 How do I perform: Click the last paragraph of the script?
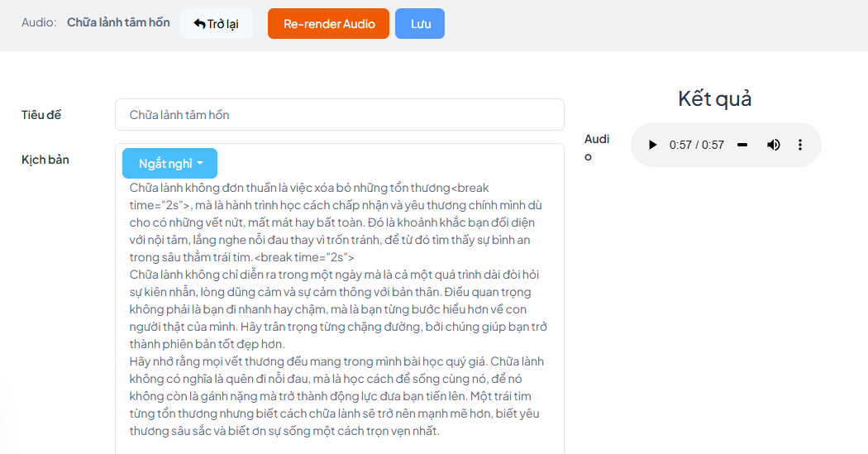click(x=336, y=396)
